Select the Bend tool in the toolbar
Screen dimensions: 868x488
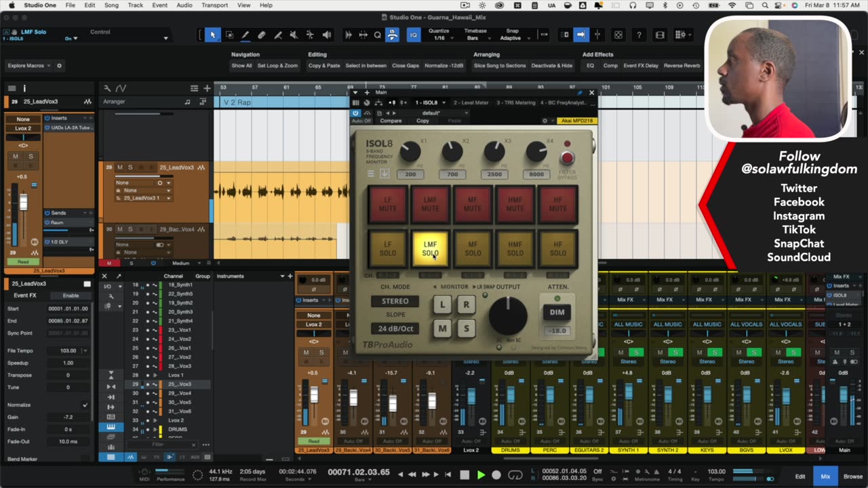point(310,35)
